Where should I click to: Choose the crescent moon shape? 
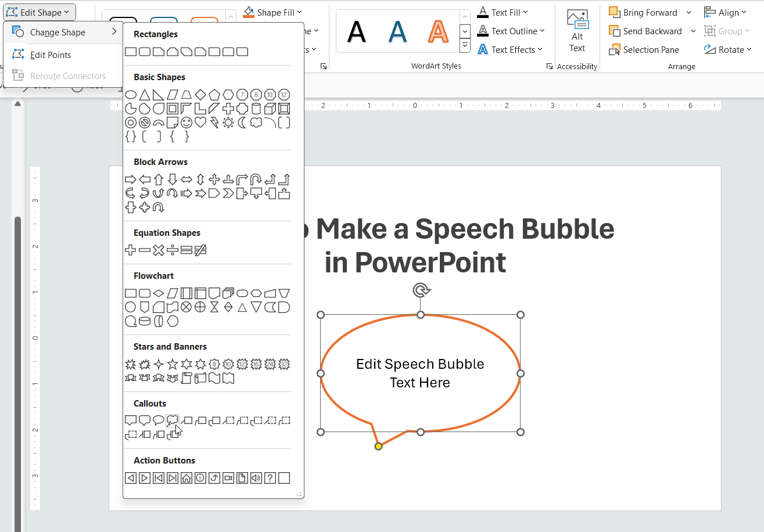[x=242, y=123]
